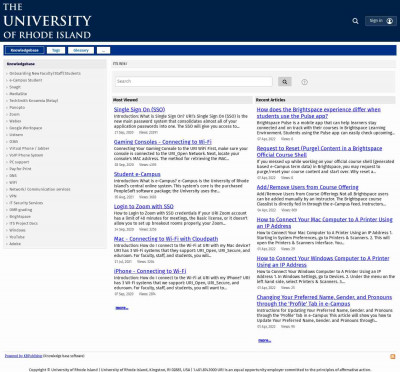Open the RSS feed icon at page bottom
Image resolution: width=400 pixels, height=372 pixels.
tap(393, 357)
